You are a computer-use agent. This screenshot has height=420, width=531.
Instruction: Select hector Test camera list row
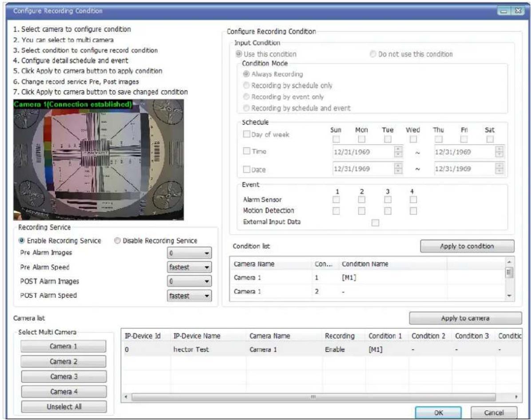[321, 349]
